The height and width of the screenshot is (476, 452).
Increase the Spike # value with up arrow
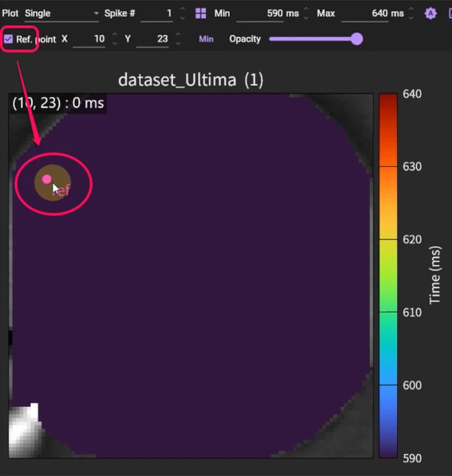tap(183, 10)
